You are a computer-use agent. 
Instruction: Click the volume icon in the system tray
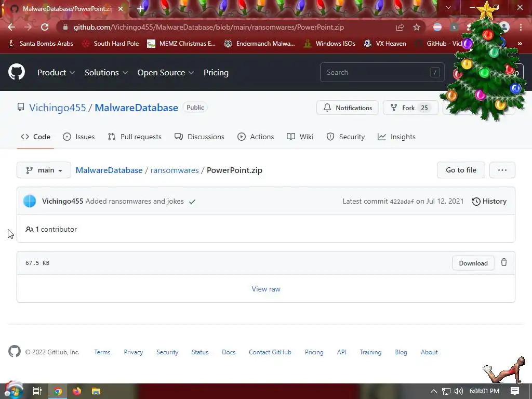pos(458,391)
